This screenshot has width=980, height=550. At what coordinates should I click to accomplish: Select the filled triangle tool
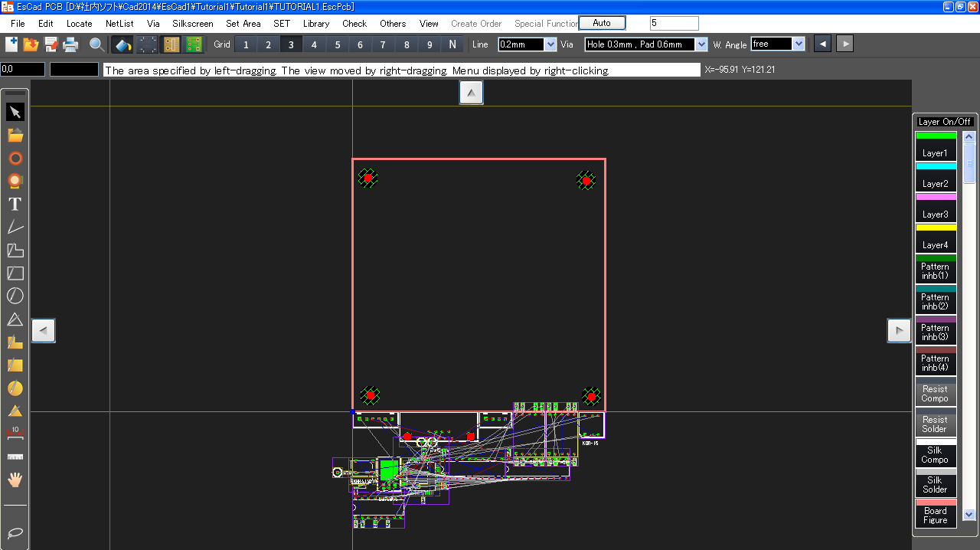pos(15,411)
